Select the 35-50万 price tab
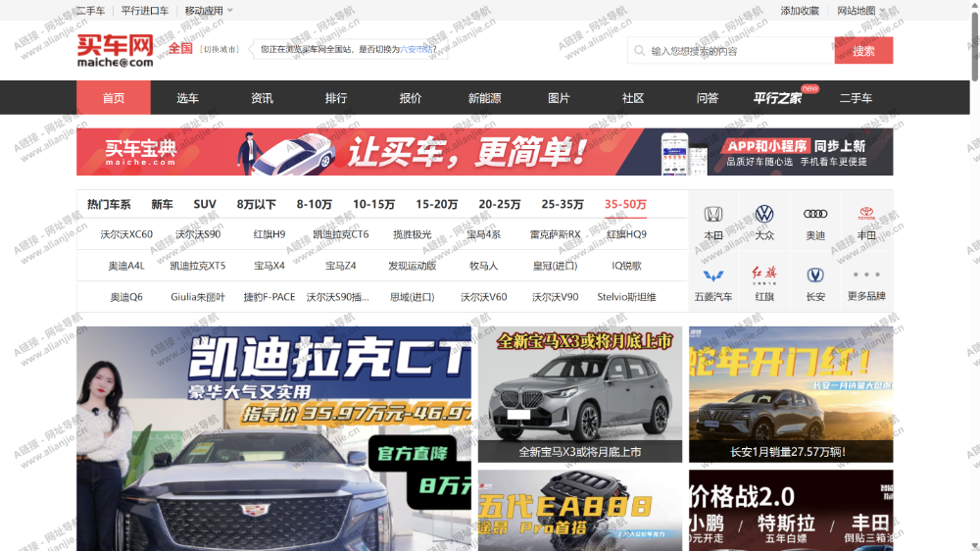Image resolution: width=980 pixels, height=551 pixels. coord(625,205)
